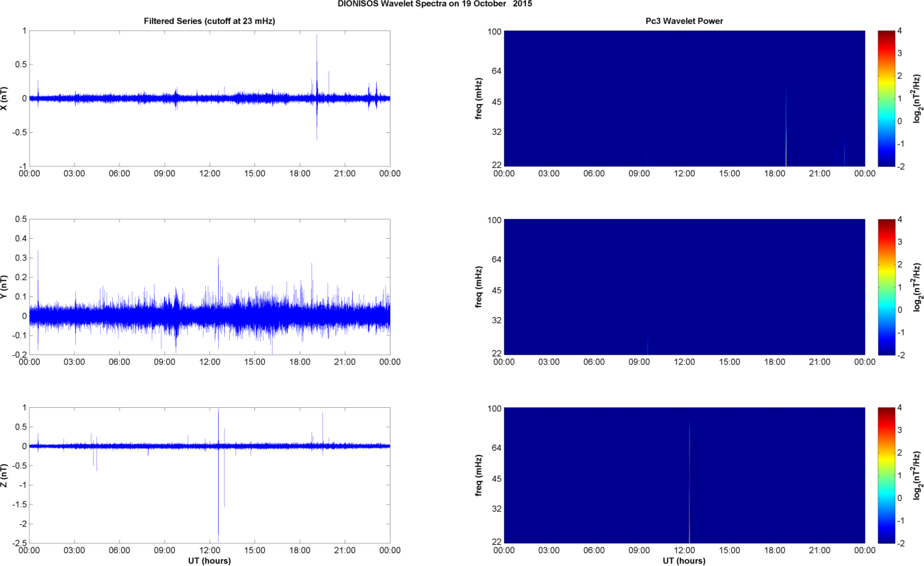Select the Filtered Series (cutoff at 23 mHz) heading
924x566 pixels.
[x=209, y=21]
